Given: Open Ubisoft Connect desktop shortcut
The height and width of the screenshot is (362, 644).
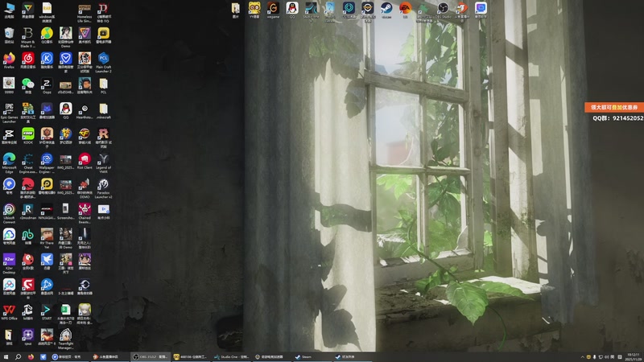Looking at the screenshot, I should (9, 213).
